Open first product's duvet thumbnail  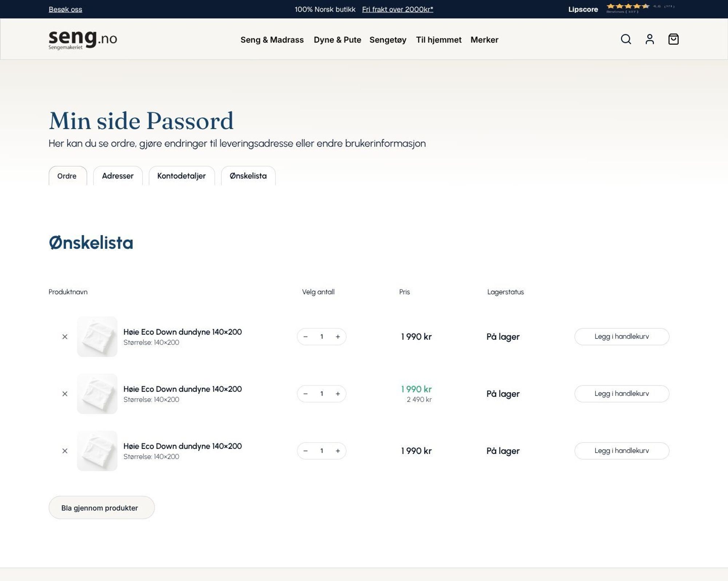(97, 337)
